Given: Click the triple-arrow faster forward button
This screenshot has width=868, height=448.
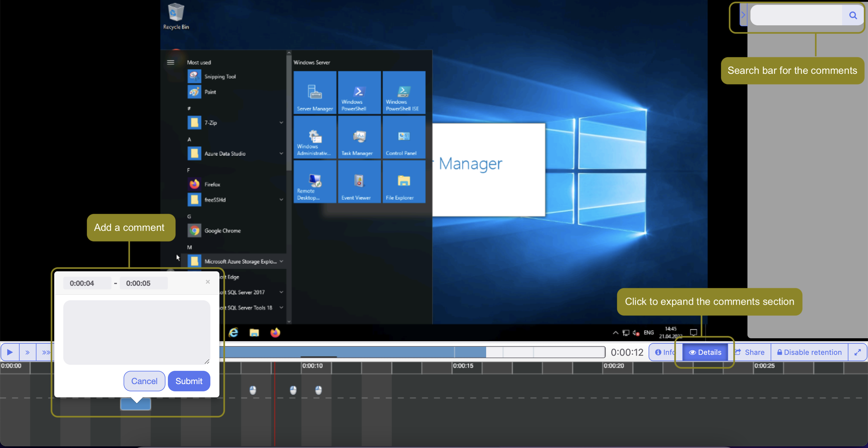Looking at the screenshot, I should coord(46,352).
